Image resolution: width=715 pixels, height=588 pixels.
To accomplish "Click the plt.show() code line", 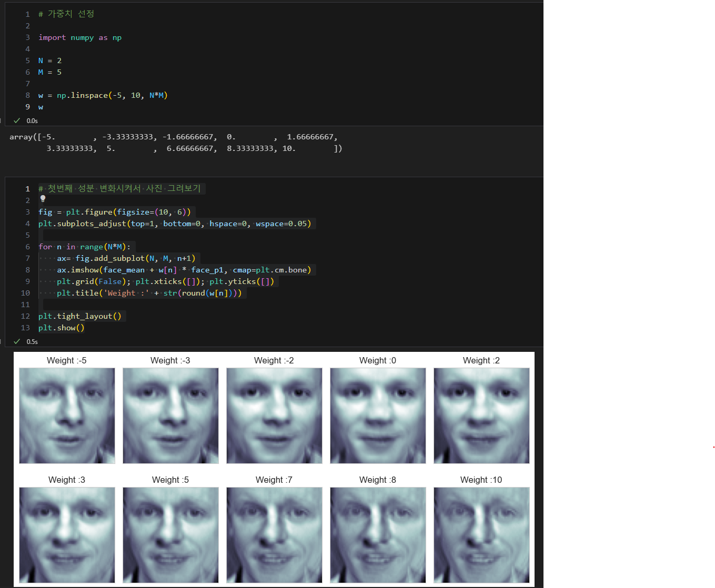I will tap(62, 328).
